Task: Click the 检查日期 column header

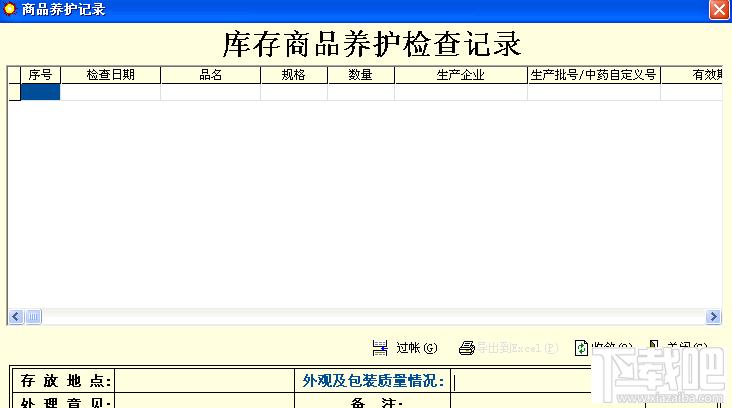Action: (x=111, y=75)
